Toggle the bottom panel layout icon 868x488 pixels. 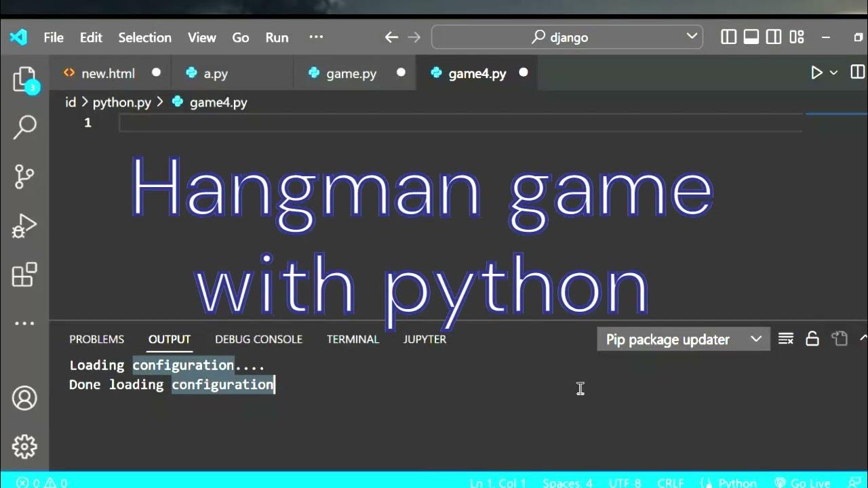[751, 37]
